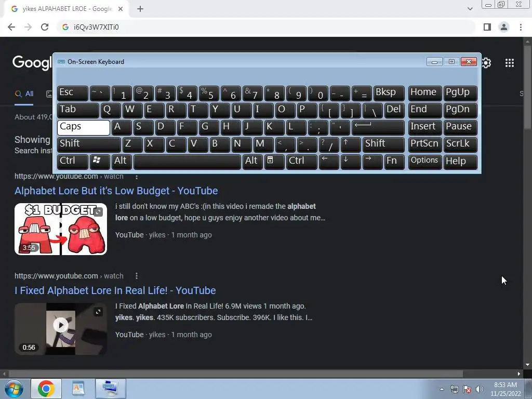Toggle right Alt key

coord(253,162)
